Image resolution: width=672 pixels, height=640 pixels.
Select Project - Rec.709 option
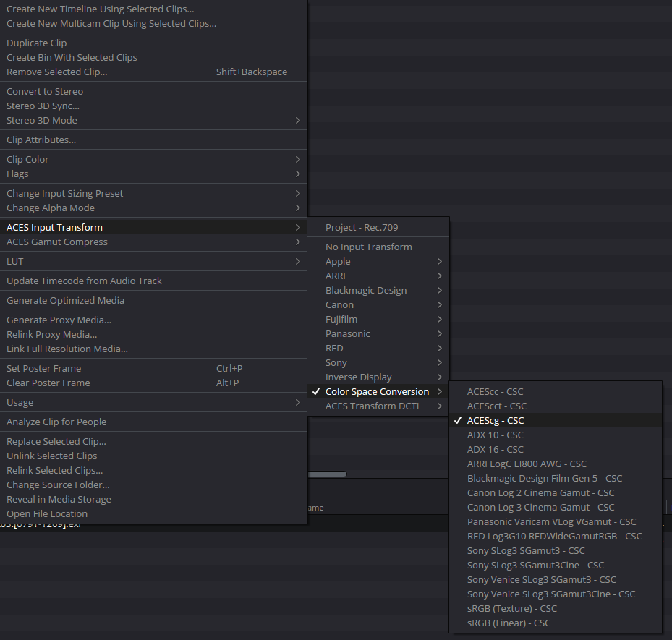362,227
